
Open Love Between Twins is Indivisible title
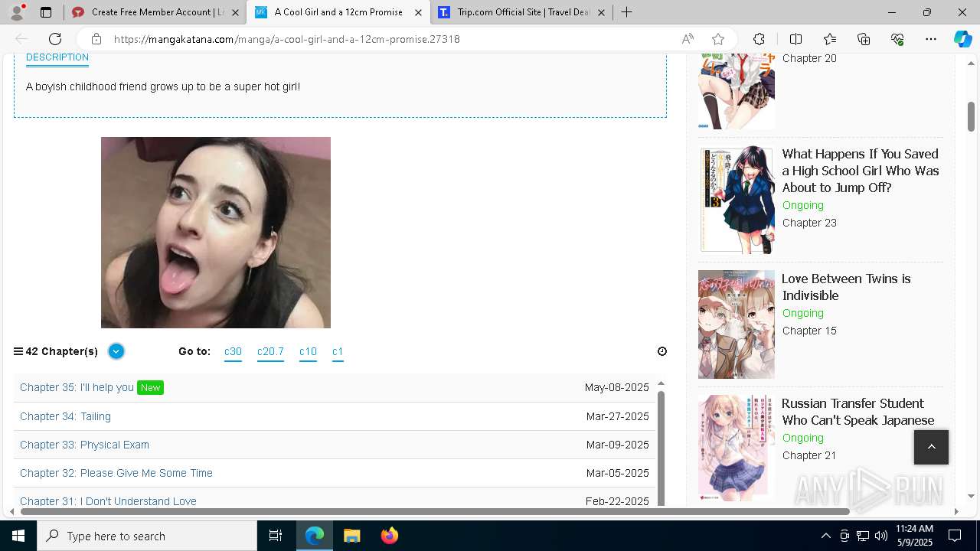[846, 287]
